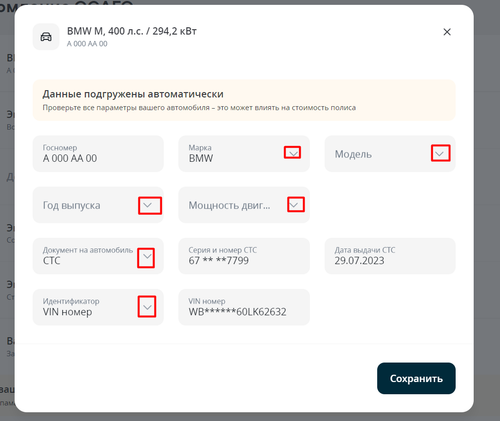This screenshot has height=421, width=500.
Task: Click the car icon in the dialog header
Action: click(x=46, y=37)
